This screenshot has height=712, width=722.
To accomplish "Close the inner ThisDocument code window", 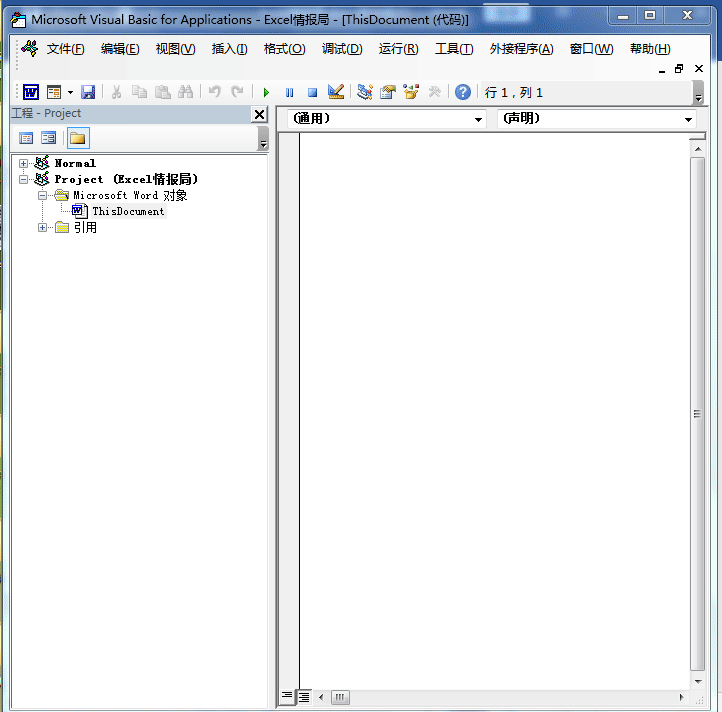I will point(699,69).
